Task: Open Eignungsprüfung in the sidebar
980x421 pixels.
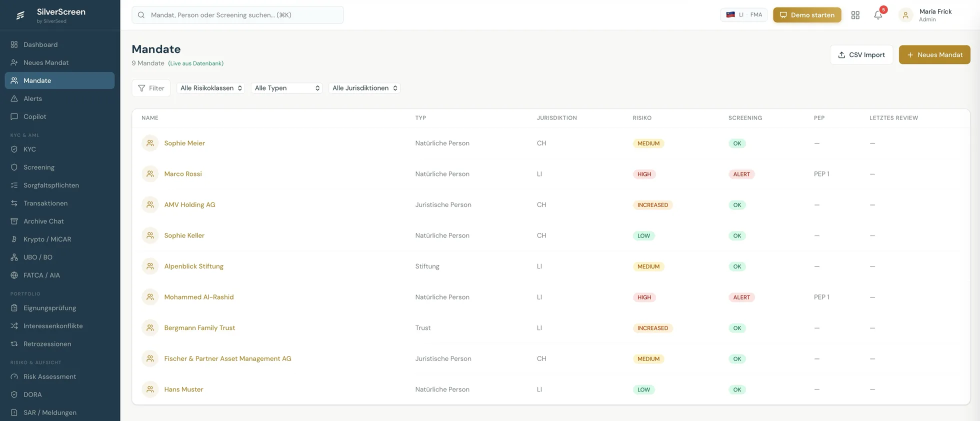Action: tap(59, 308)
